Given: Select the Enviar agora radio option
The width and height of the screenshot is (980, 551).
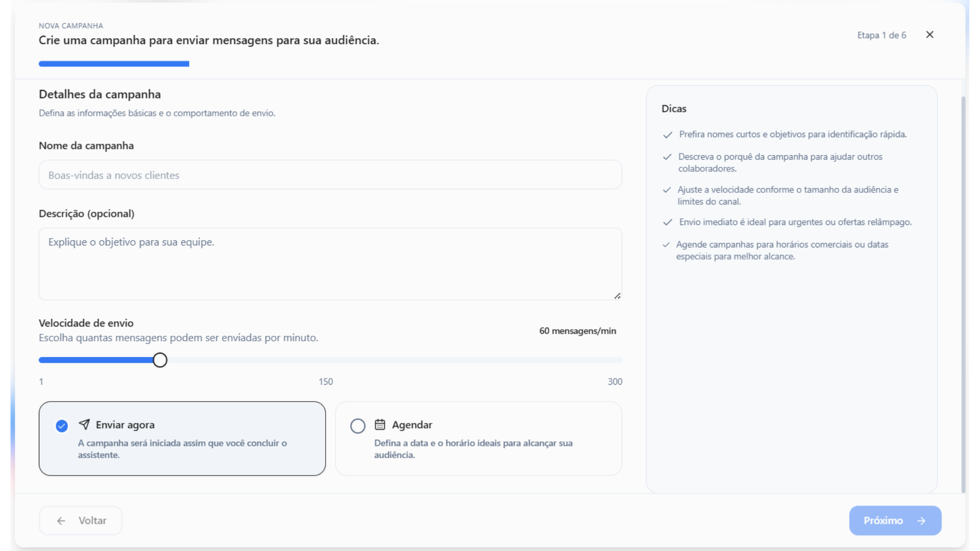Looking at the screenshot, I should 62,426.
